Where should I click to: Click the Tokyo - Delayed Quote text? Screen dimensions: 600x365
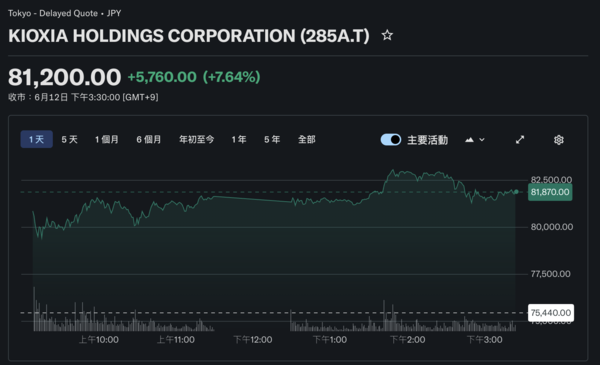pyautogui.click(x=53, y=13)
